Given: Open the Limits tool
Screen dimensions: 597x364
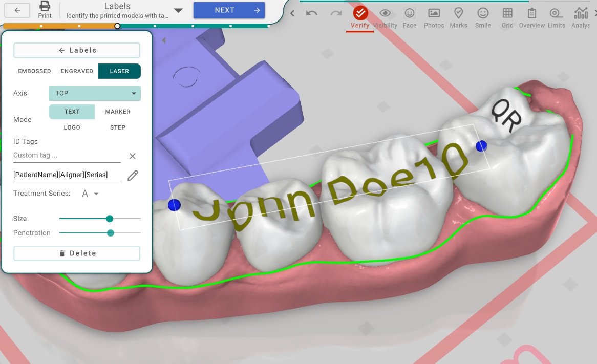Looking at the screenshot, I should [556, 17].
